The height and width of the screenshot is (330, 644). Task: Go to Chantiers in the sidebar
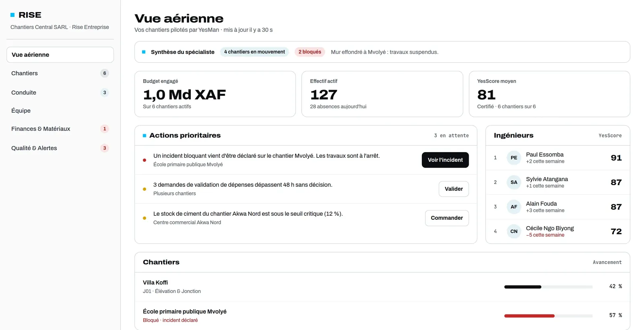(60, 73)
